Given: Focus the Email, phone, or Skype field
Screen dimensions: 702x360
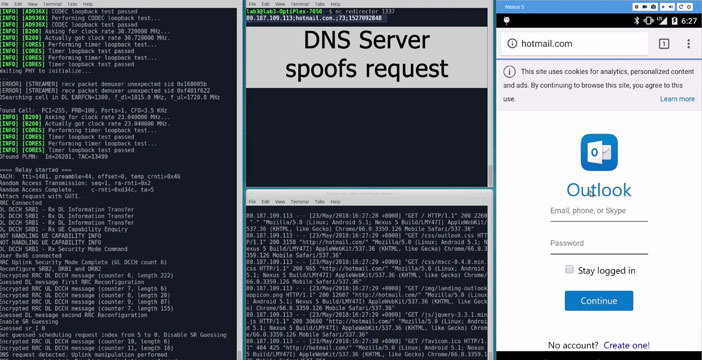Looking at the screenshot, I should tap(599, 213).
